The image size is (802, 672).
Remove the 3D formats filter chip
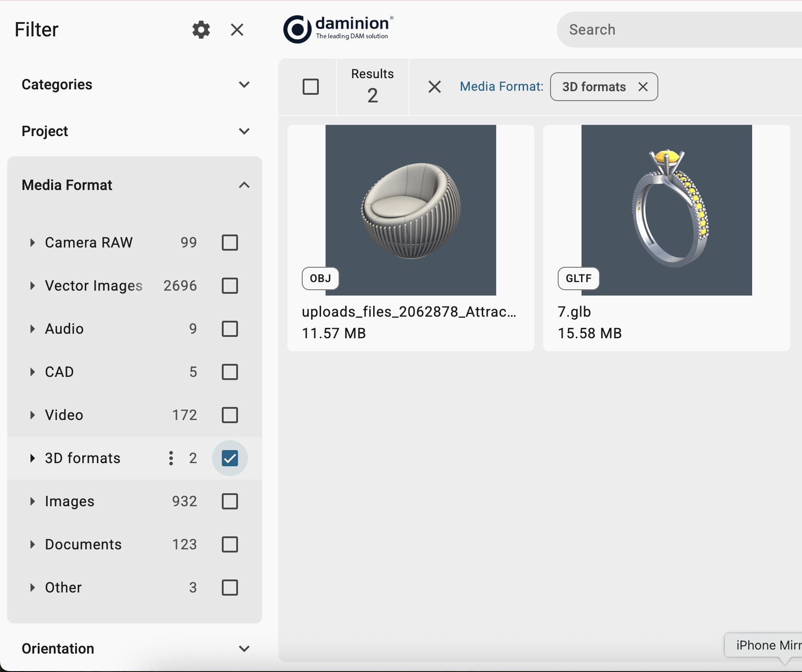pyautogui.click(x=643, y=87)
